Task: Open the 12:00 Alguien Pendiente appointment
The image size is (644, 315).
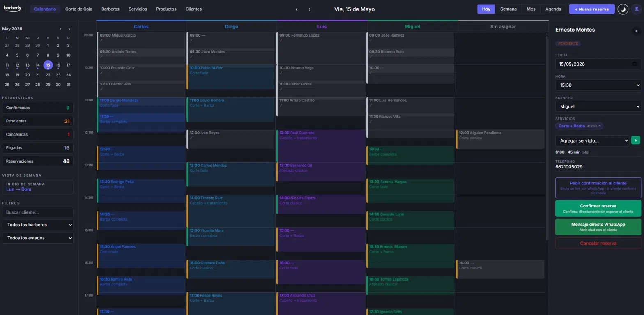Action: tap(500, 139)
